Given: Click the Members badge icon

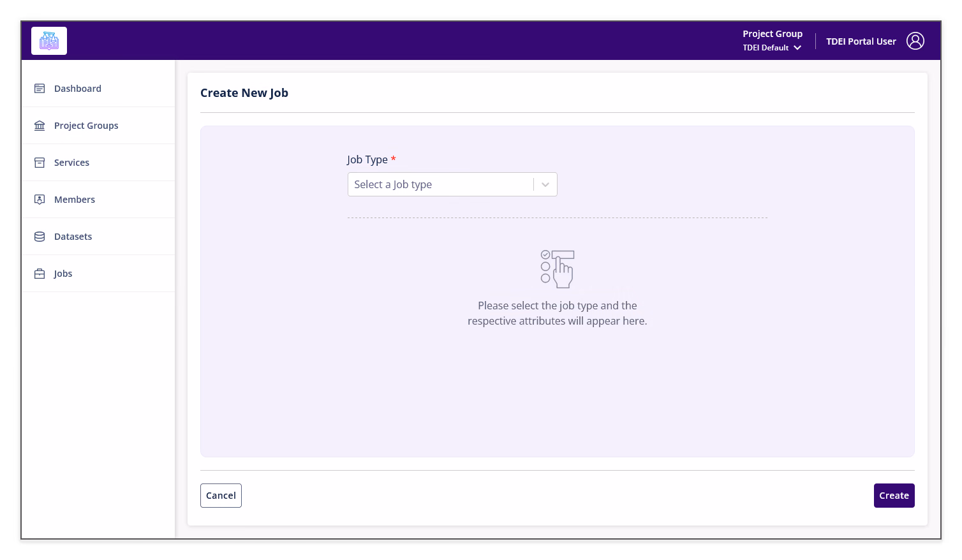Looking at the screenshot, I should [40, 200].
